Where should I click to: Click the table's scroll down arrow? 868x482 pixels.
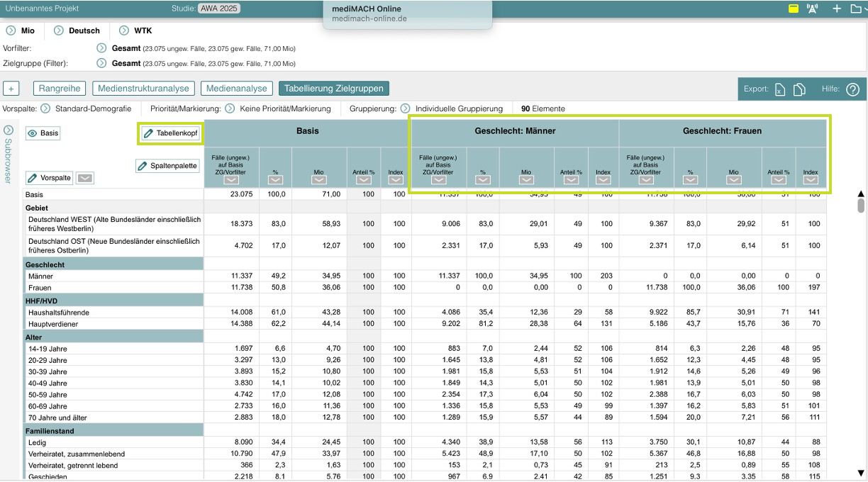(861, 473)
